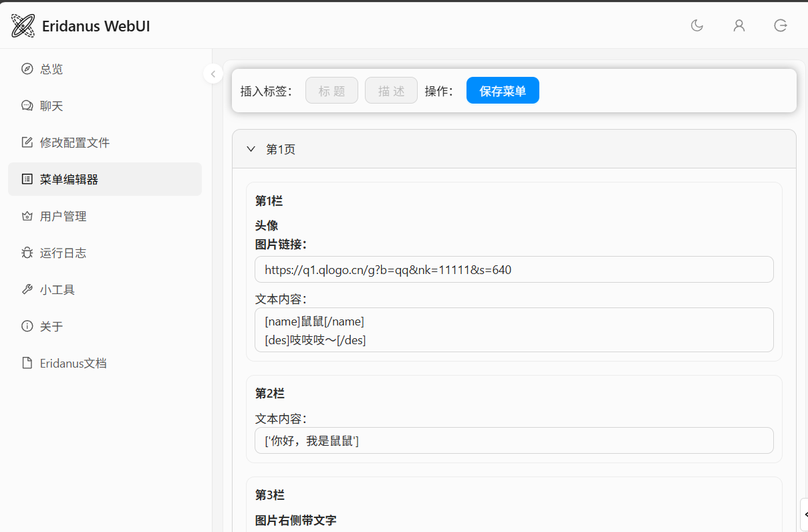Toggle dark mode with the moon icon
The image size is (808, 532).
pyautogui.click(x=697, y=25)
